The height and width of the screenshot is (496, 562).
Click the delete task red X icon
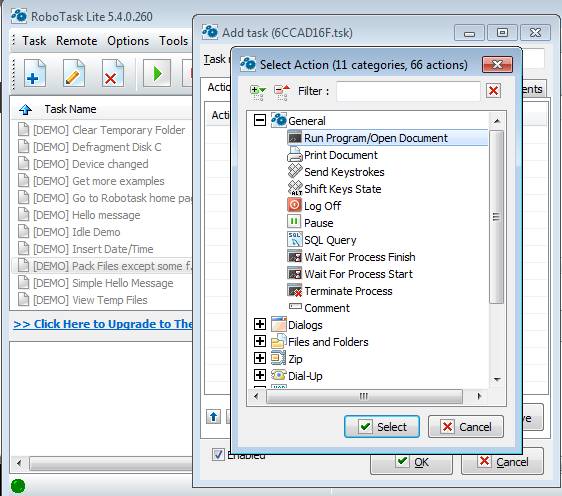point(113,74)
